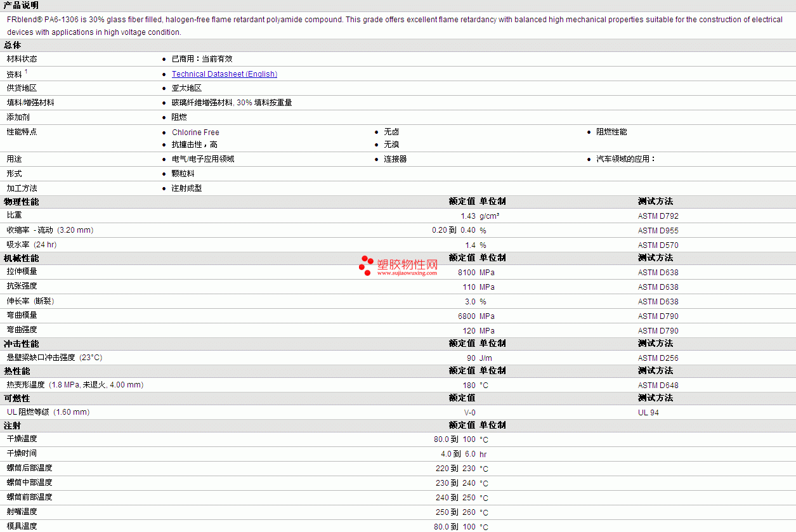796x532 pixels.
Task: Click the 已商用：当前有效 value
Action: pyautogui.click(x=202, y=59)
